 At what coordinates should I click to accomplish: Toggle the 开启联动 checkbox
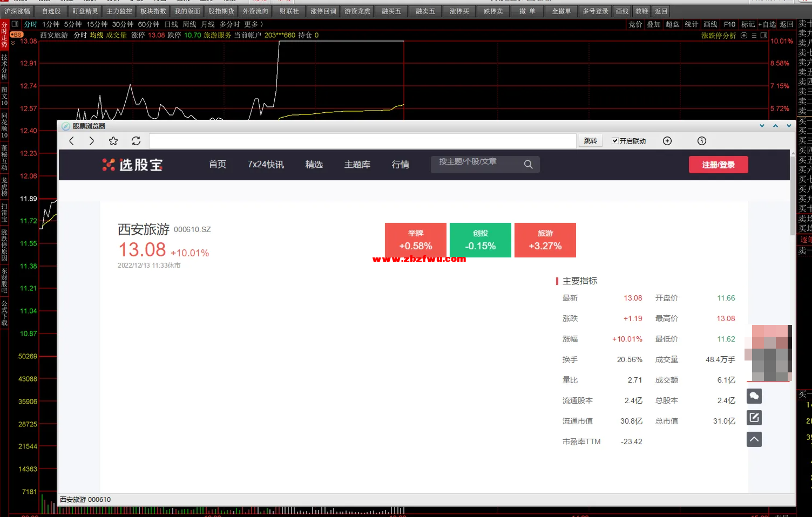click(615, 141)
